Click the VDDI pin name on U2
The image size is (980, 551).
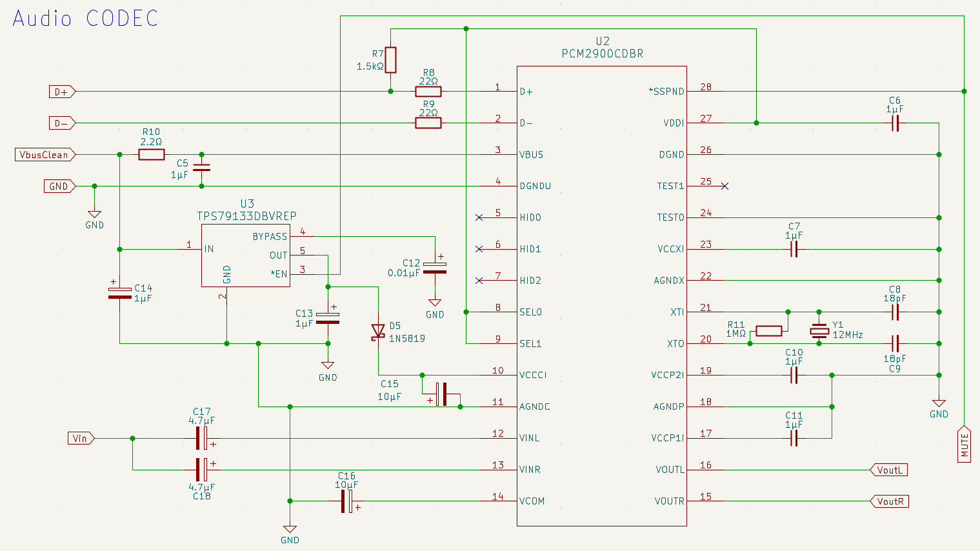pyautogui.click(x=674, y=123)
